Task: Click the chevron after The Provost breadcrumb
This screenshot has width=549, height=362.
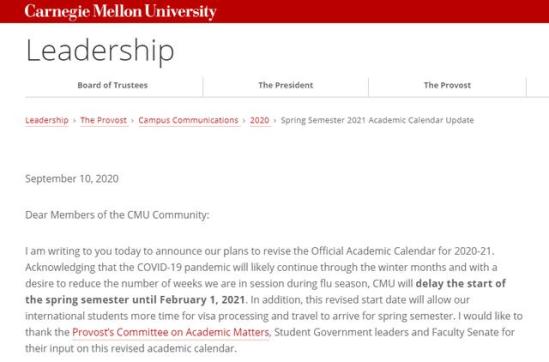Action: point(133,121)
